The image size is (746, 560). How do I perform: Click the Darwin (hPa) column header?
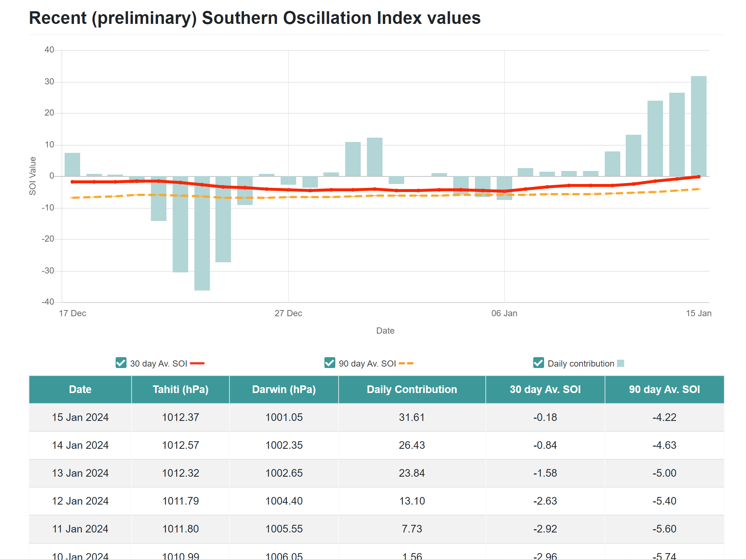pyautogui.click(x=284, y=389)
